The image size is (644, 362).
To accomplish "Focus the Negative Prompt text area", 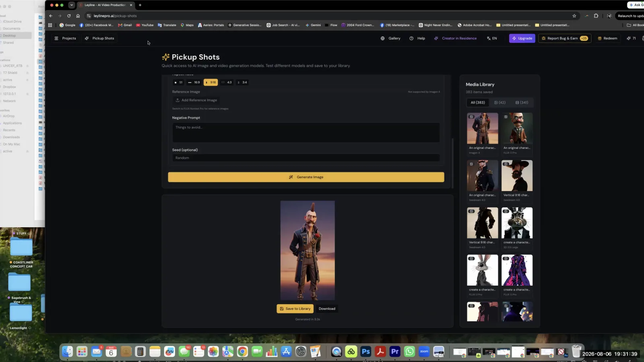I will (306, 132).
